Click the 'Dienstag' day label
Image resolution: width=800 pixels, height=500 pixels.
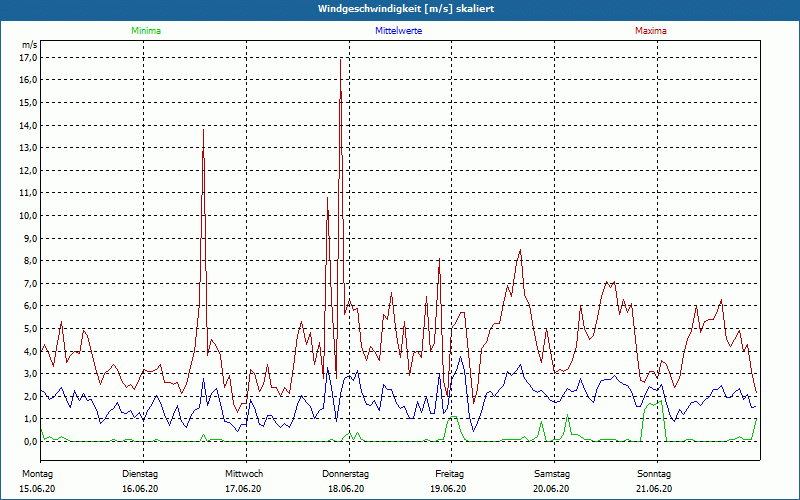click(140, 474)
